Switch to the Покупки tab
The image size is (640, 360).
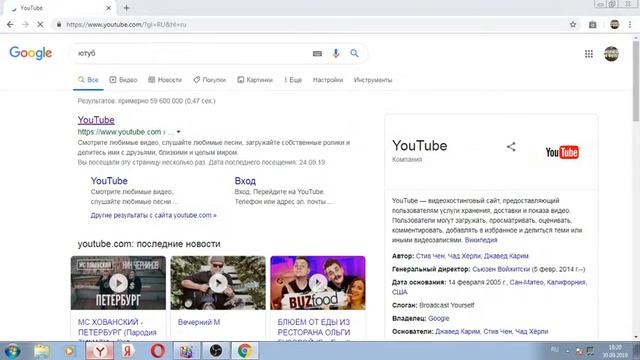point(209,80)
